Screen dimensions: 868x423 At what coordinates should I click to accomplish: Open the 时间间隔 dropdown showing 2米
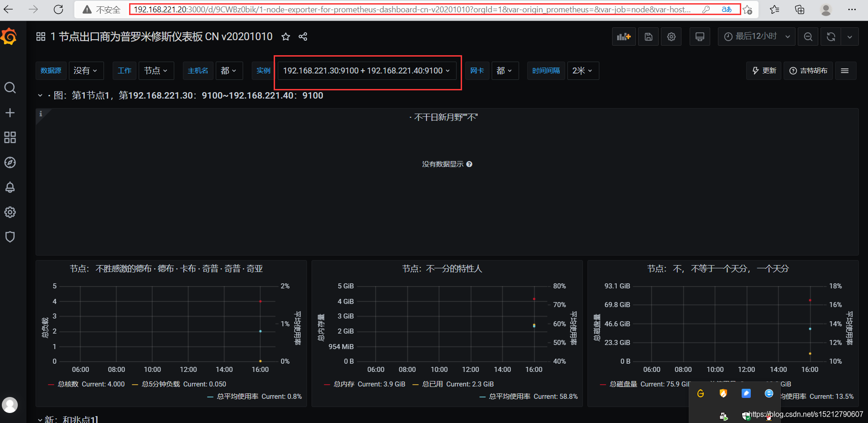pyautogui.click(x=582, y=71)
